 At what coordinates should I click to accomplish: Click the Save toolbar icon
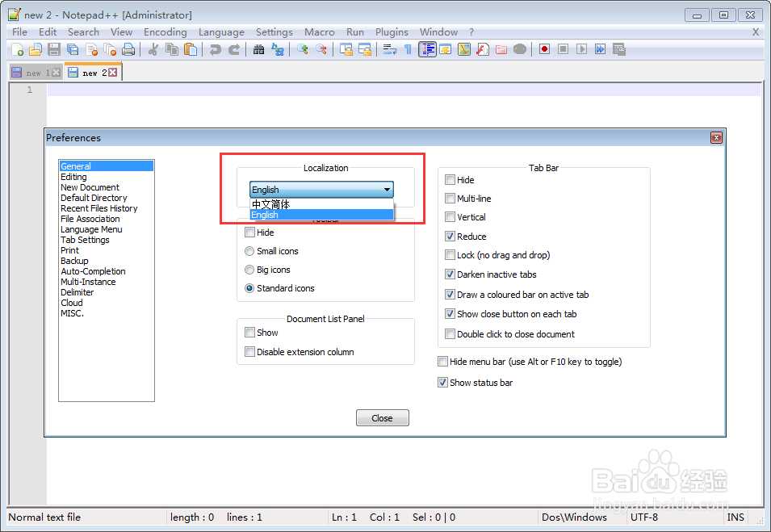[54, 49]
